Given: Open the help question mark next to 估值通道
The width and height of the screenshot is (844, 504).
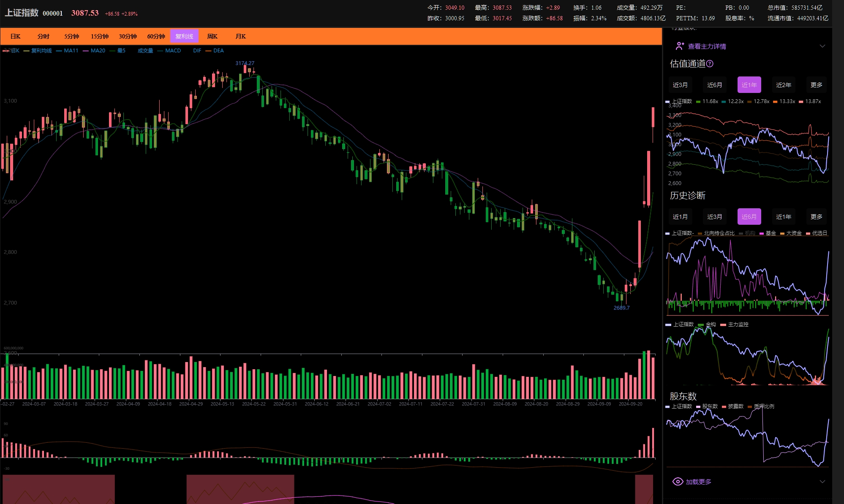Looking at the screenshot, I should 710,64.
